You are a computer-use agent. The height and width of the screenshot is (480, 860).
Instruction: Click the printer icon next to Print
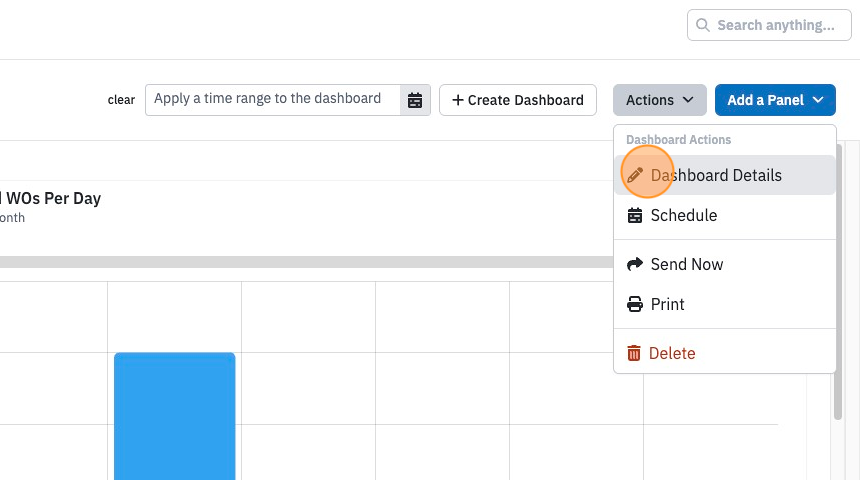(635, 304)
